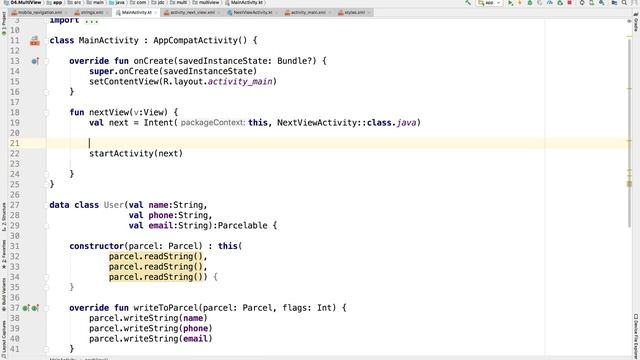Click the second override gutter icon on line 37
The image size is (640, 360).
[35, 308]
